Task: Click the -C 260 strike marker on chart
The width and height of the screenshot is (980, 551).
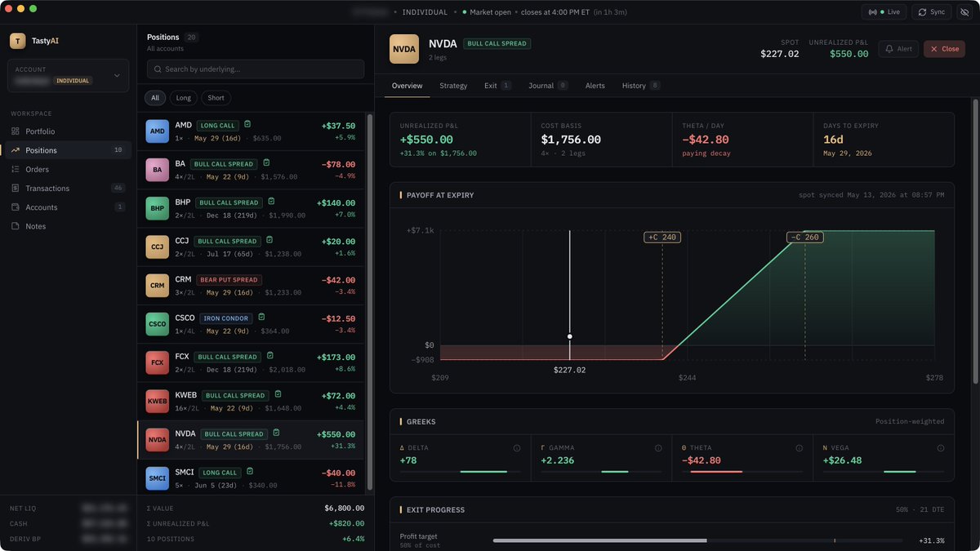Action: coord(805,238)
